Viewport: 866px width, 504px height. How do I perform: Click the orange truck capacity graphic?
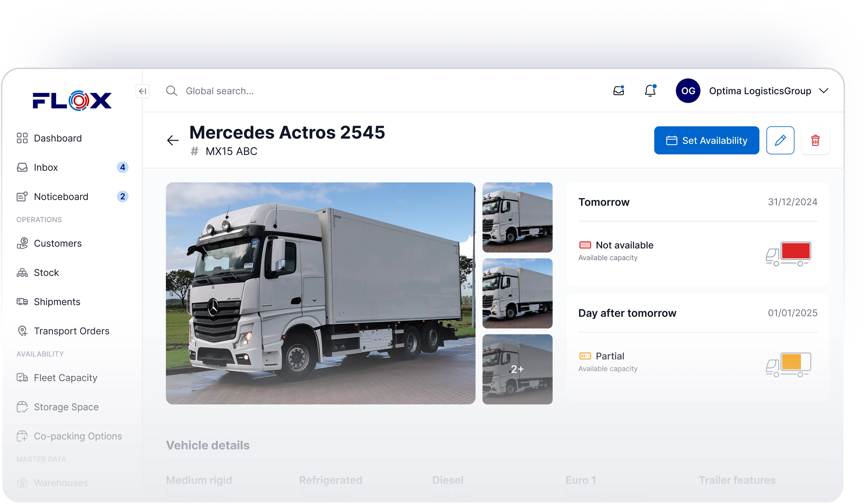click(x=788, y=365)
